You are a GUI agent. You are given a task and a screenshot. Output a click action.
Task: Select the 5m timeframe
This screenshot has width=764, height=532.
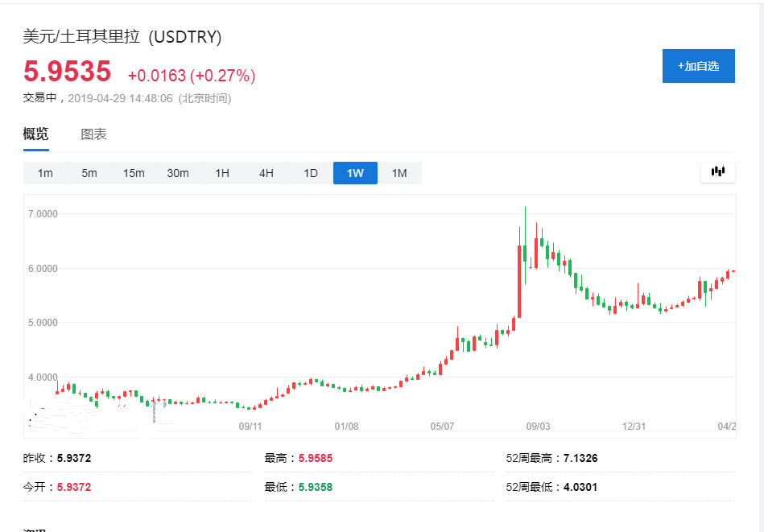click(89, 173)
